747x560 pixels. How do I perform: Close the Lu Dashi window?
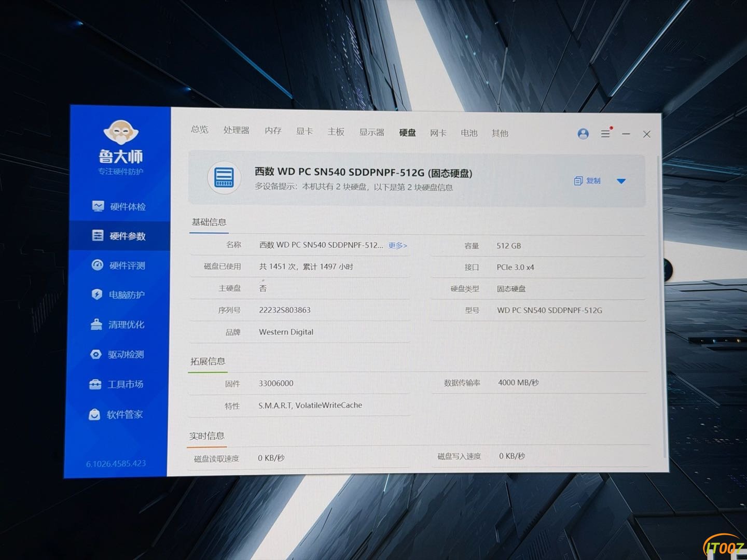[646, 134]
